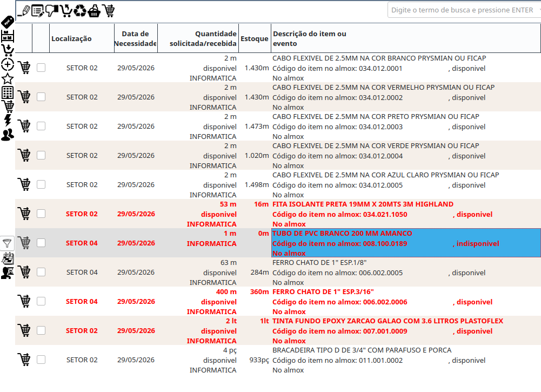Click the shopping basket icon in toolbar
541x392 pixels.
coord(94,10)
